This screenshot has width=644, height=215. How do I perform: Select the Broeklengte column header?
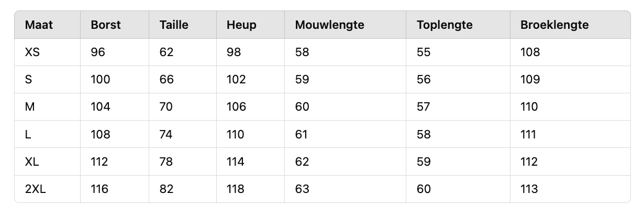[554, 25]
